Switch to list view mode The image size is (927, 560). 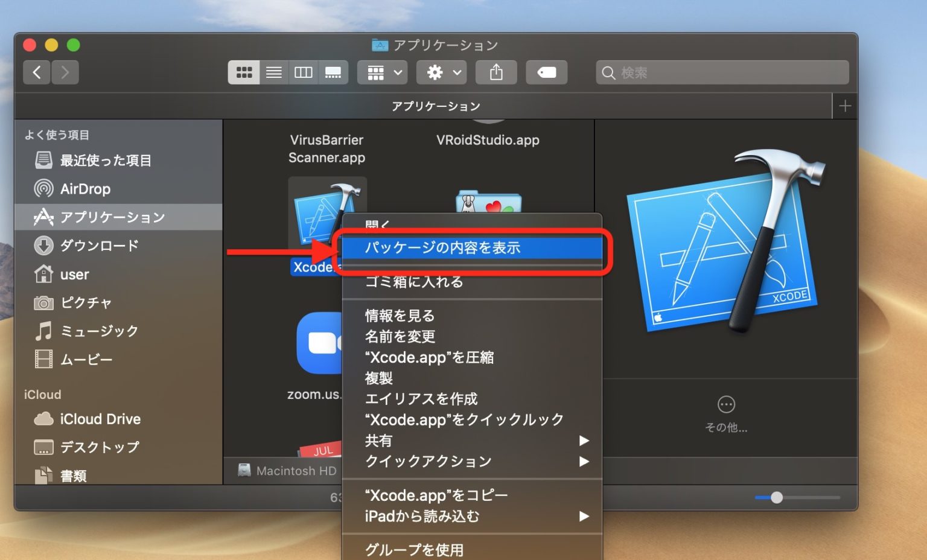click(x=273, y=72)
